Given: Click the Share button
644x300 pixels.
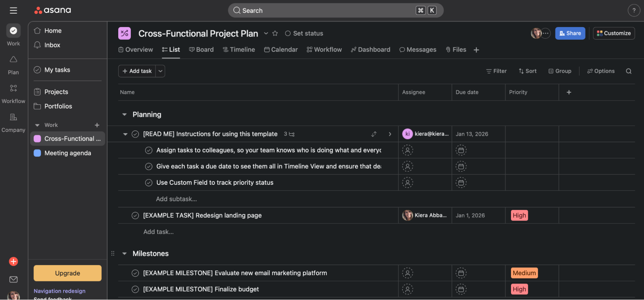Looking at the screenshot, I should [x=570, y=33].
